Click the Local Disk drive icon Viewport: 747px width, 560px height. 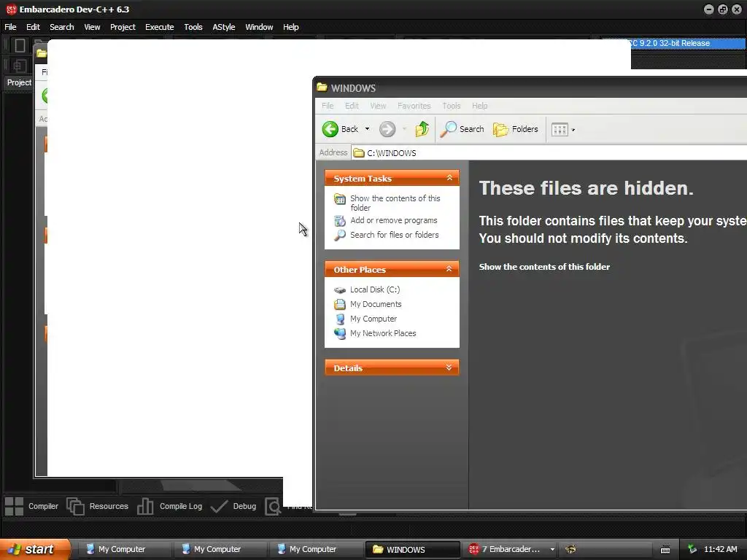pyautogui.click(x=340, y=290)
